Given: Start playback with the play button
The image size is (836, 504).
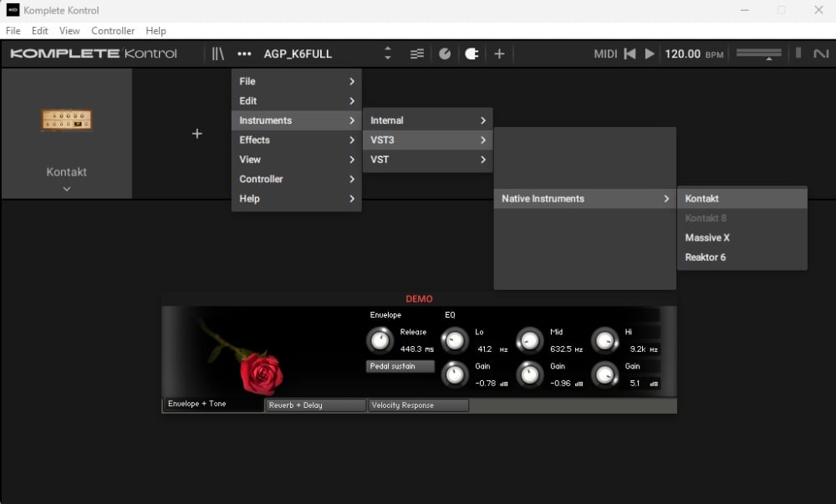Looking at the screenshot, I should click(x=650, y=53).
